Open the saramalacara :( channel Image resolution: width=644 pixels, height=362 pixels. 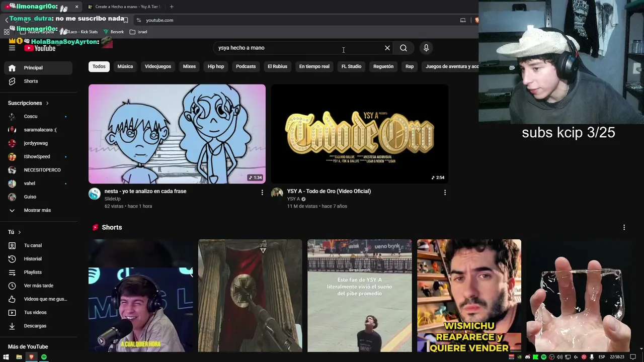coord(39,130)
